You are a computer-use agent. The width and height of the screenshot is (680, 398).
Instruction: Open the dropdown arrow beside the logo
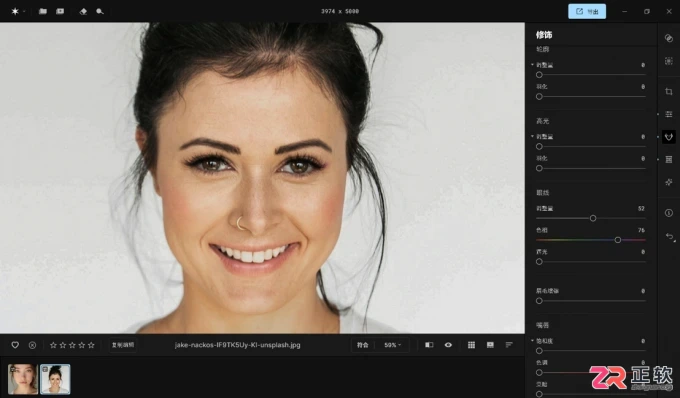(24, 11)
